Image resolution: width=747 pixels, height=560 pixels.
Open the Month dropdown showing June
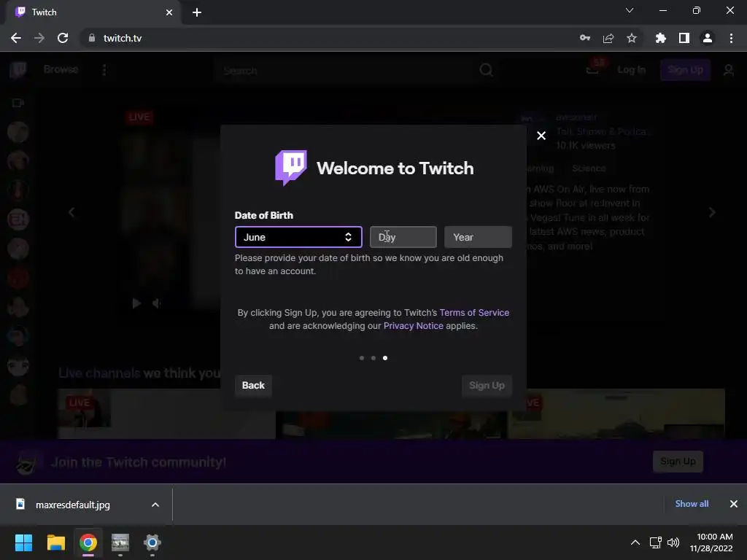[298, 237]
